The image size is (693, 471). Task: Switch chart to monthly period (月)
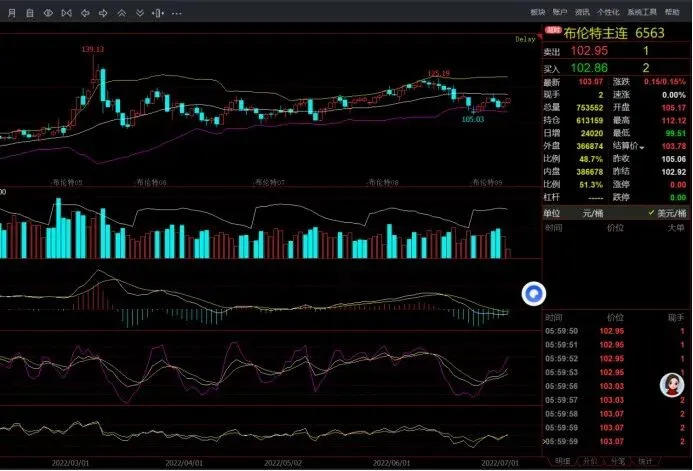(12, 13)
